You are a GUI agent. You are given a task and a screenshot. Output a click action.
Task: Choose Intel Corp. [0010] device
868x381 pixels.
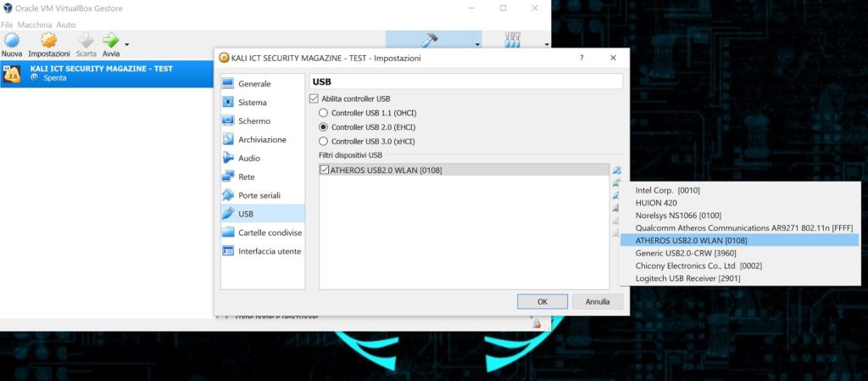pyautogui.click(x=739, y=190)
